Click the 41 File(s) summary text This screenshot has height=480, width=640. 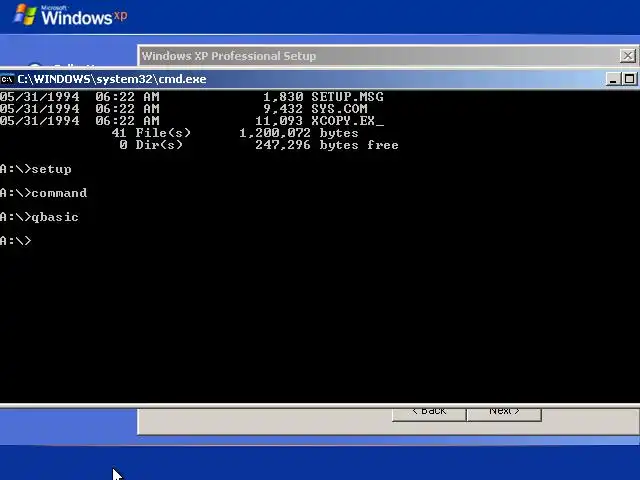151,133
